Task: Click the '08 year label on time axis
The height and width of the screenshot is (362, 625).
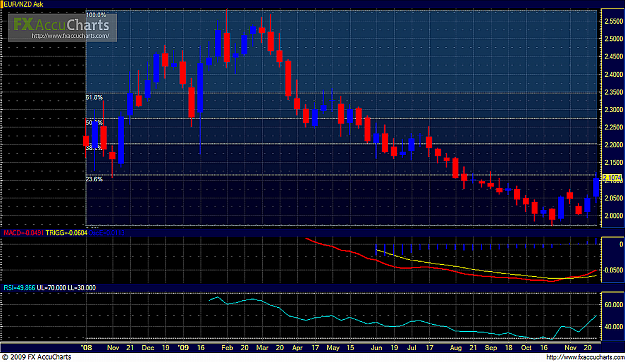Action: 86,348
